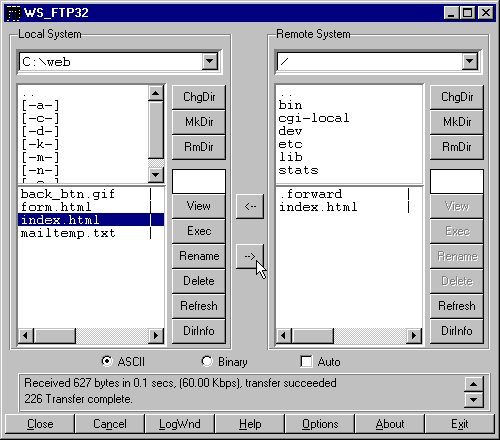This screenshot has width=500, height=440.
Task: Click local View button
Action: (x=199, y=206)
